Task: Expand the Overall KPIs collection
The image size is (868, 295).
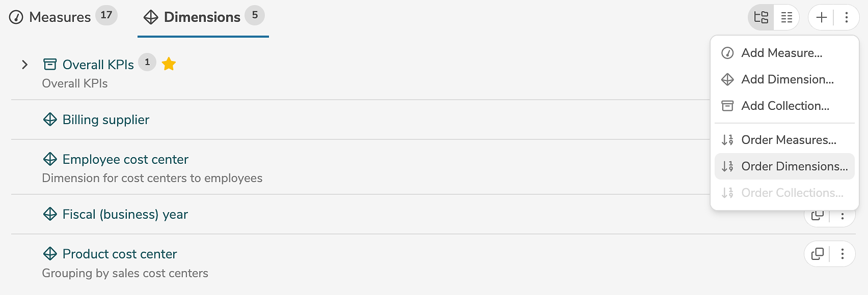Action: (x=24, y=65)
